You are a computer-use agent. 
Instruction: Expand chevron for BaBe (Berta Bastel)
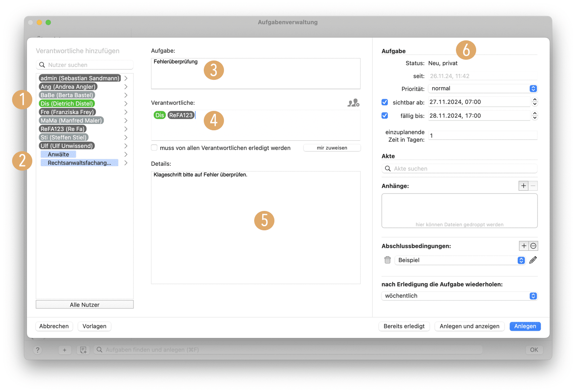click(x=126, y=95)
